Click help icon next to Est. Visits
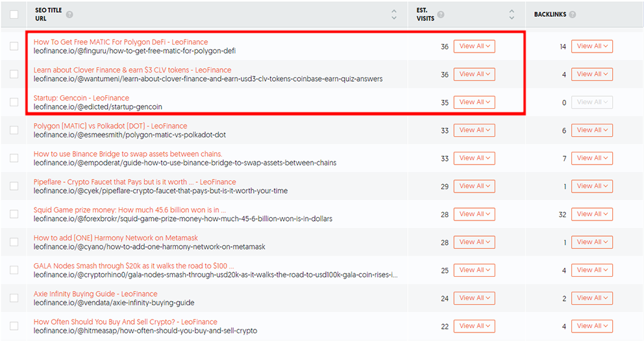This screenshot has height=341, width=644. [441, 14]
